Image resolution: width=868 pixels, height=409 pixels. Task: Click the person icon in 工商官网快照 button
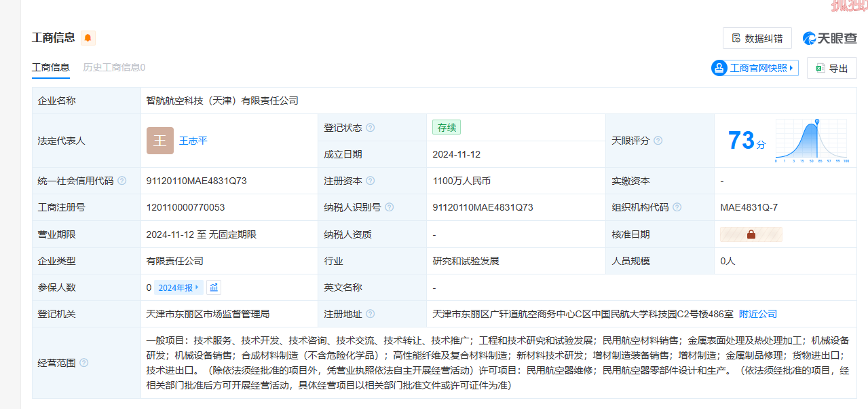[x=719, y=68]
